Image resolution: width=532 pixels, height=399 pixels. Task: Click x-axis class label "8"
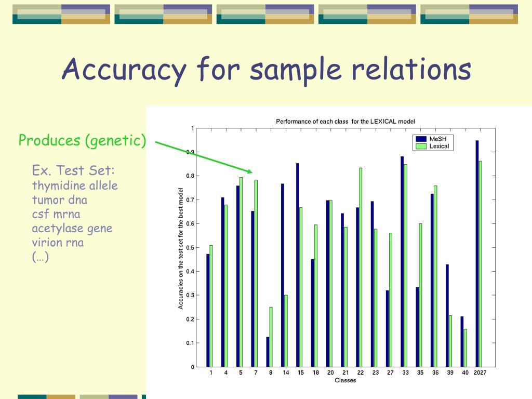(x=271, y=373)
